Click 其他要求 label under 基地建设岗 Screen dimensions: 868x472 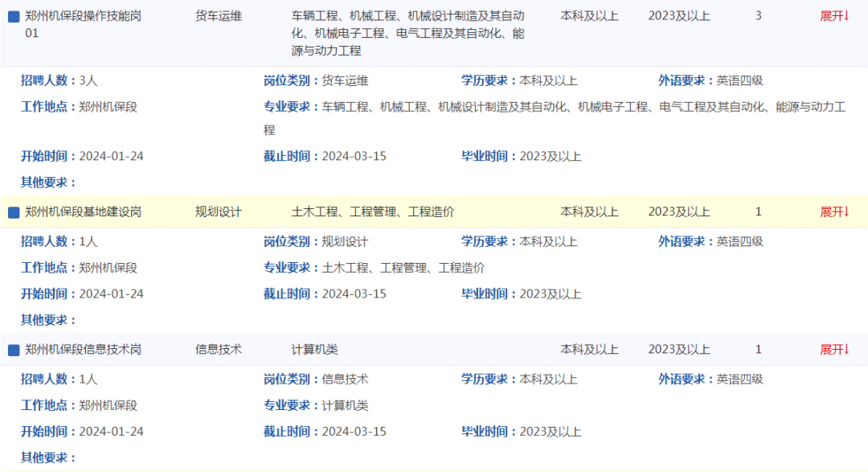point(48,320)
